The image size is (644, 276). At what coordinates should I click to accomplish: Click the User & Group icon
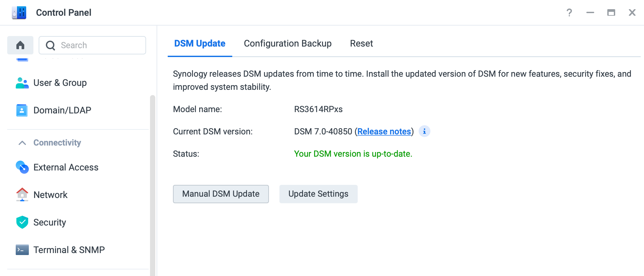point(22,83)
